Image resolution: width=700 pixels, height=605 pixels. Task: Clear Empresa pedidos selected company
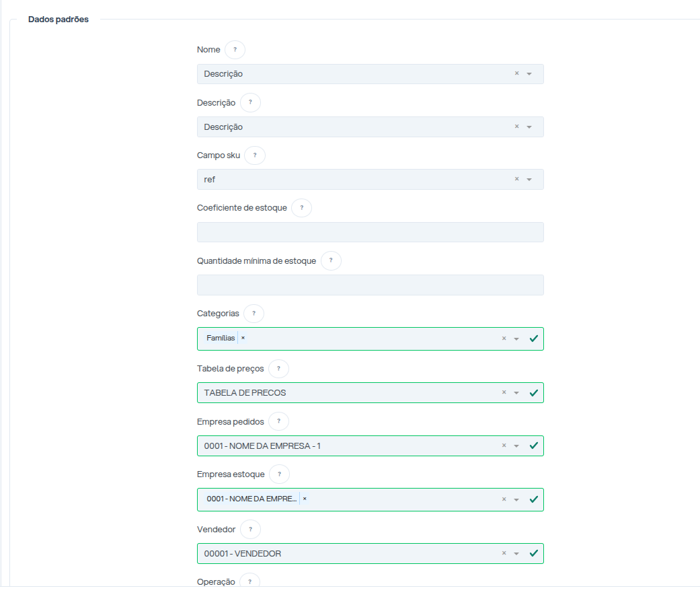coord(504,446)
